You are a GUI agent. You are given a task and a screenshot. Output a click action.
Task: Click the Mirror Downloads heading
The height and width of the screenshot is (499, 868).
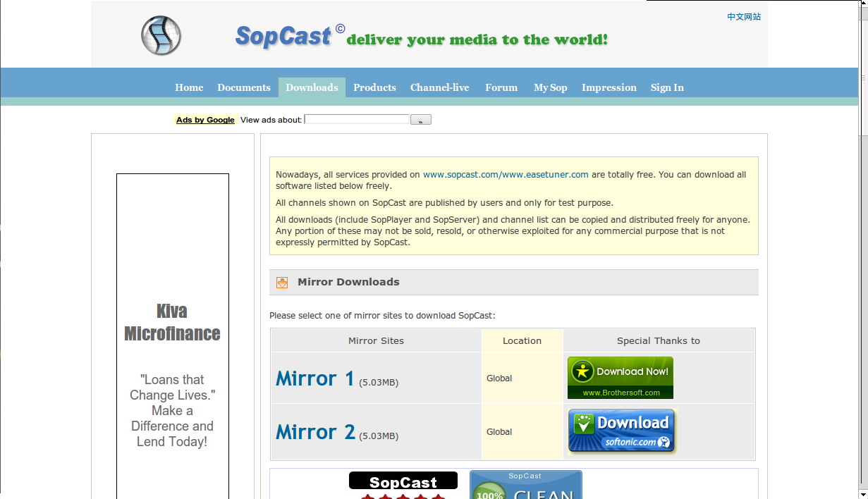[348, 282]
